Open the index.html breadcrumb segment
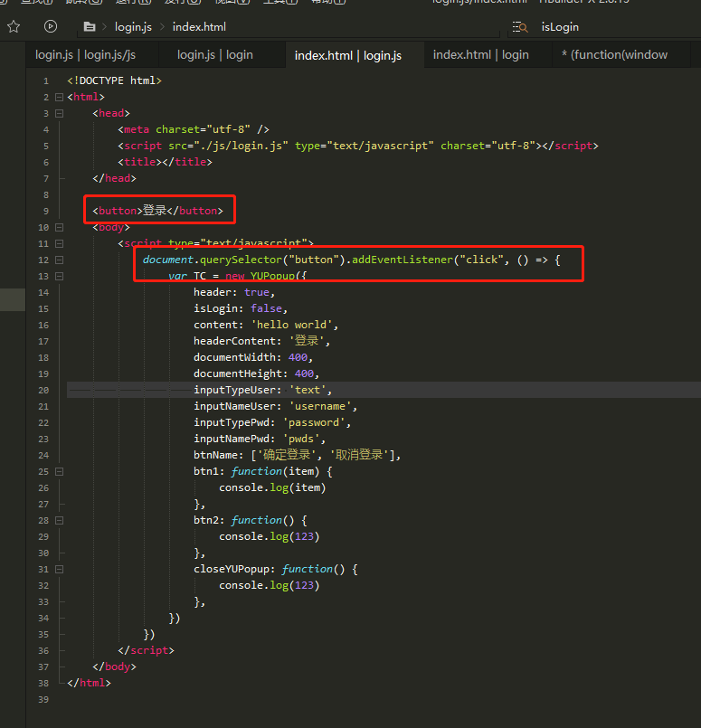 click(x=199, y=27)
